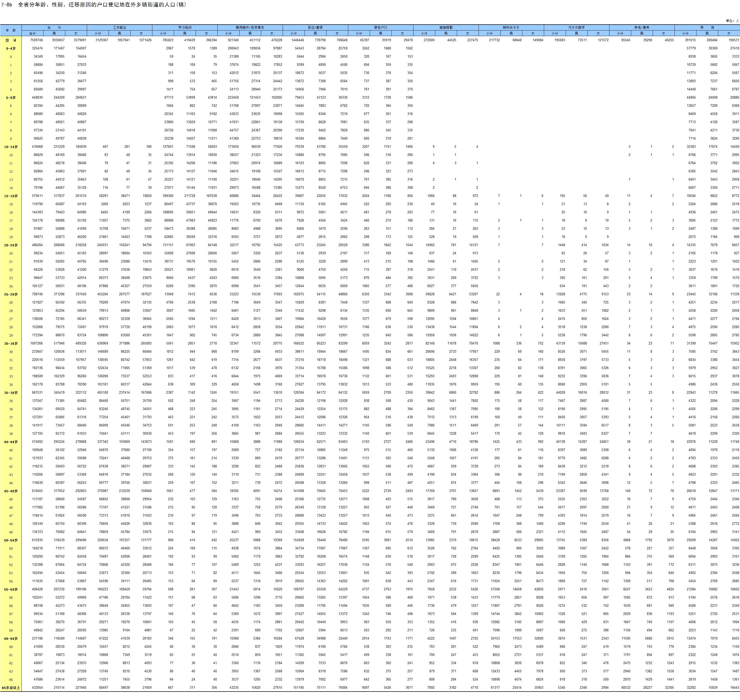Click the 随同离开/投亲靠友 header
This screenshot has height=700, width=740.
click(x=250, y=28)
